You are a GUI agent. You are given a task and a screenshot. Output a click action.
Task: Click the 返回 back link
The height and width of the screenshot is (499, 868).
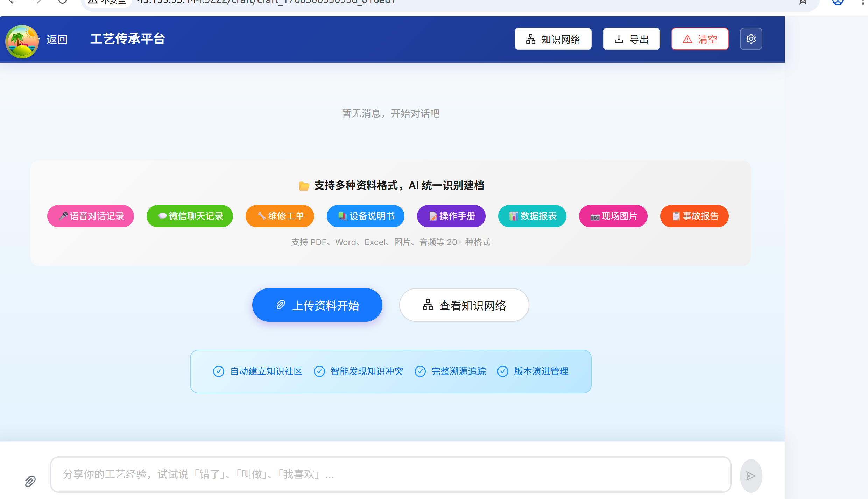pos(57,39)
